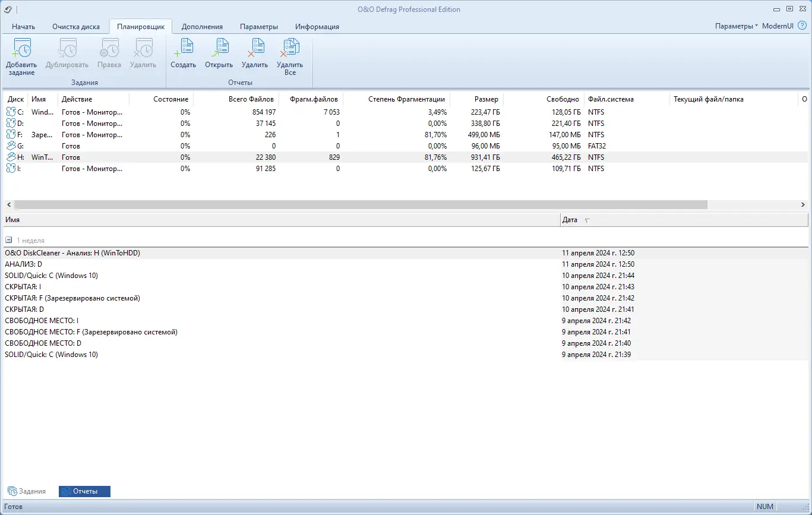Open the Параметры dropdown at top right
812x515 pixels.
coord(737,26)
